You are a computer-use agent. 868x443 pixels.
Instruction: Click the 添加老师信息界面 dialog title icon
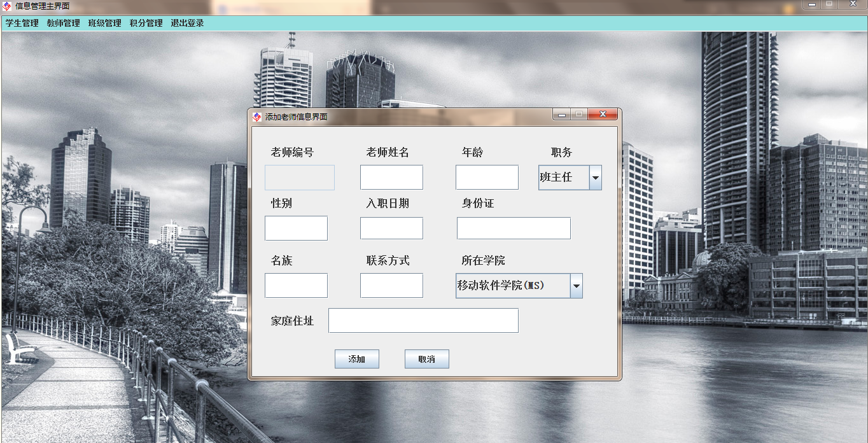257,116
